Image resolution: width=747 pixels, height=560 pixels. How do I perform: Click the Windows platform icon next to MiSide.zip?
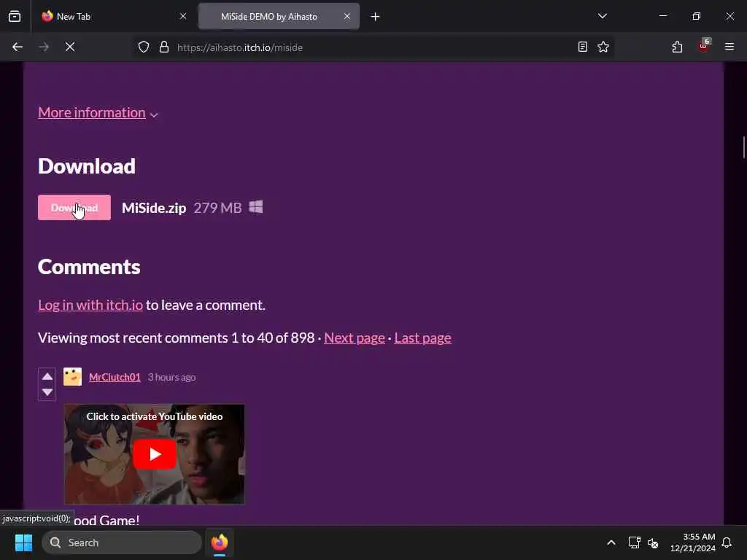[x=256, y=207]
